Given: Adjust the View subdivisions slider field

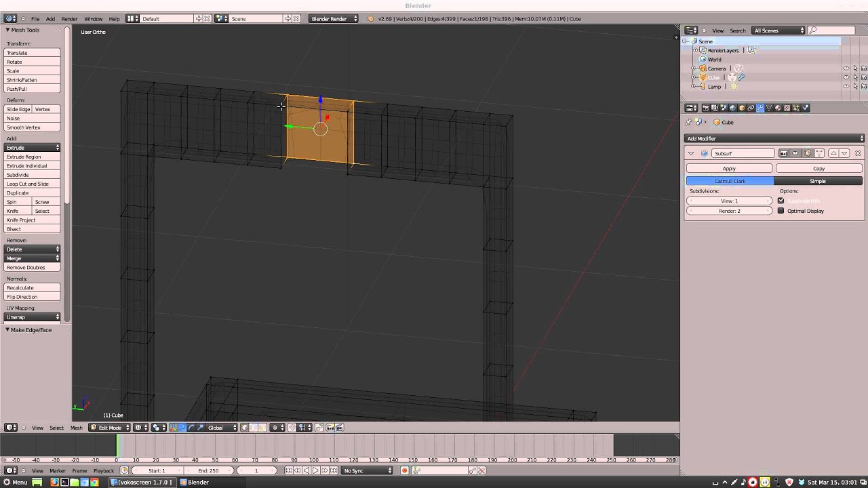Looking at the screenshot, I should (x=729, y=201).
